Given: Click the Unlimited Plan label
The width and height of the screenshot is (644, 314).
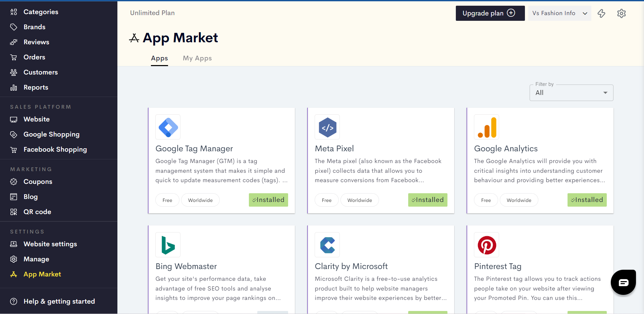Looking at the screenshot, I should point(152,13).
